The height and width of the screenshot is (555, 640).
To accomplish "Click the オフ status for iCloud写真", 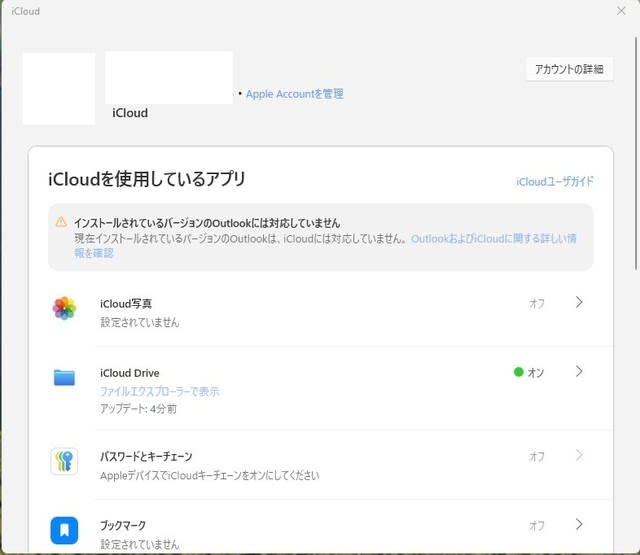I will pyautogui.click(x=537, y=304).
